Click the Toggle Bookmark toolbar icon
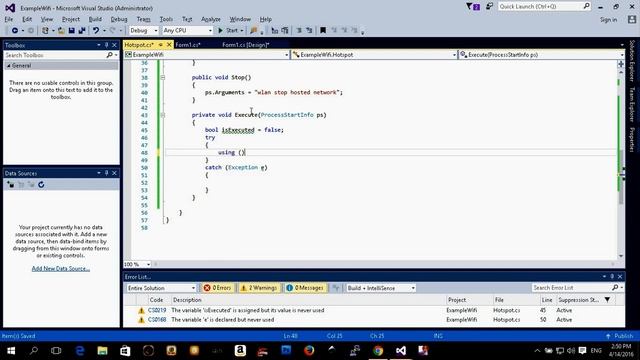 [x=323, y=31]
